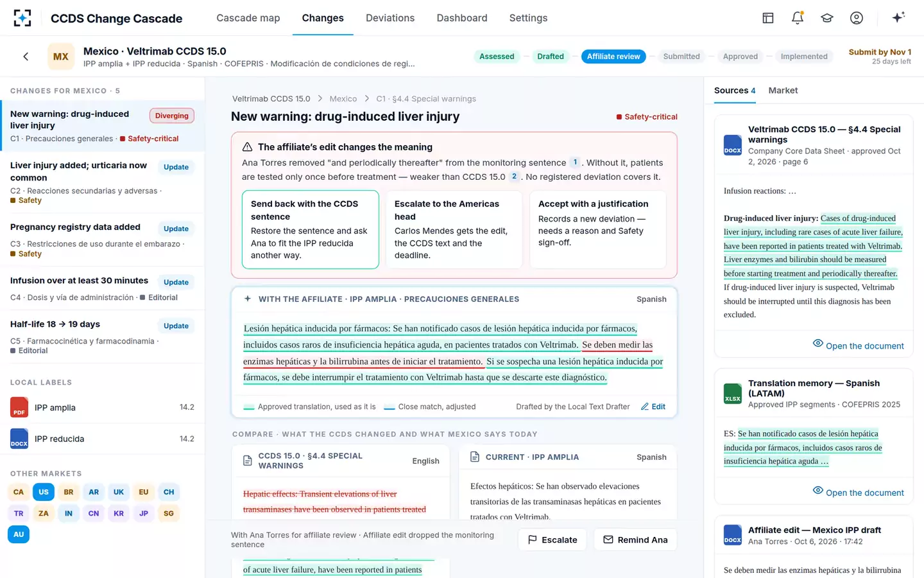Select the AR market chip
924x578 pixels.
[94, 492]
